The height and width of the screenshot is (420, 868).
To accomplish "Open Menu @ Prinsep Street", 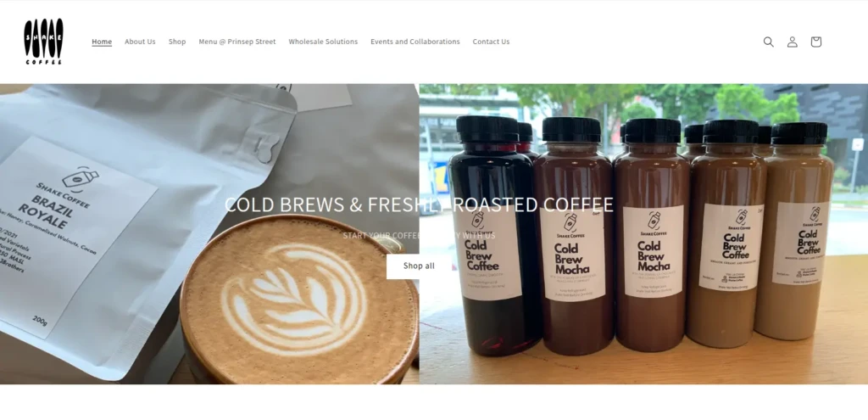I will (x=237, y=42).
